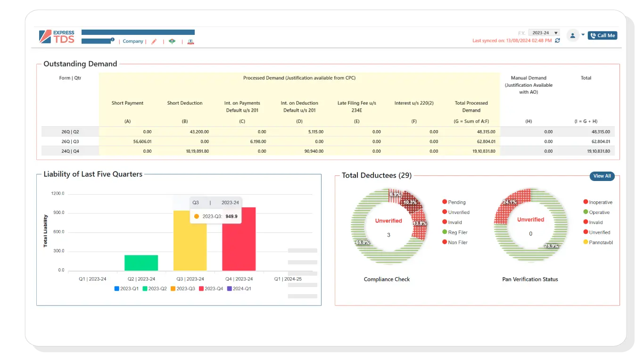The width and height of the screenshot is (644, 362).
Task: Select the Reg Filer green legend marker
Action: pyautogui.click(x=444, y=232)
